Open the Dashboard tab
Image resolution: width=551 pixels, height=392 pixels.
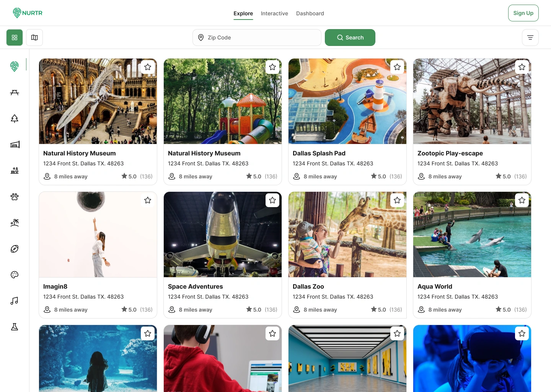coord(310,13)
